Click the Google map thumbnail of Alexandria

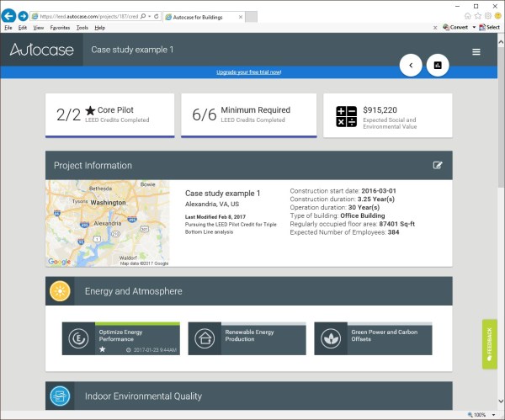click(x=107, y=223)
